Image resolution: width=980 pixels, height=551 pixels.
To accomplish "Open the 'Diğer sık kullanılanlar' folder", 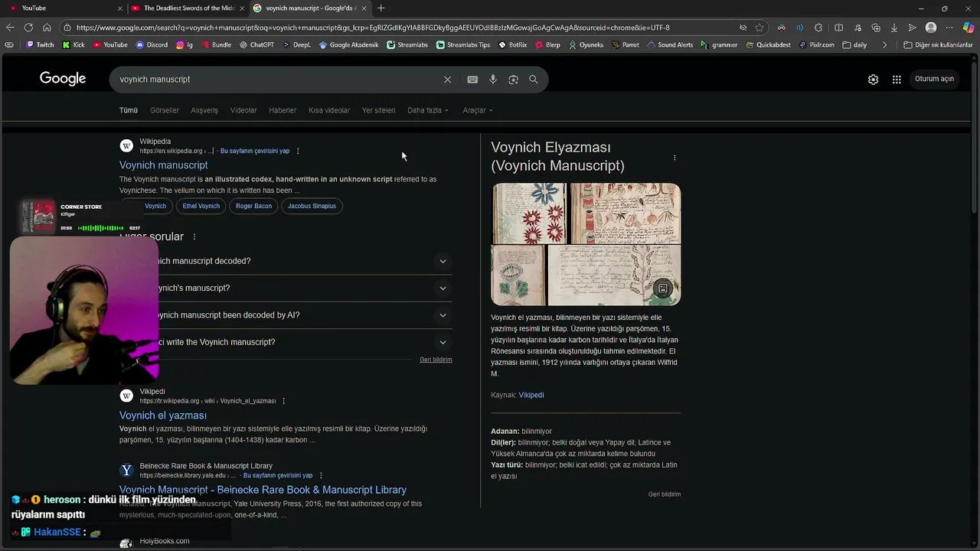I will pos(938,45).
